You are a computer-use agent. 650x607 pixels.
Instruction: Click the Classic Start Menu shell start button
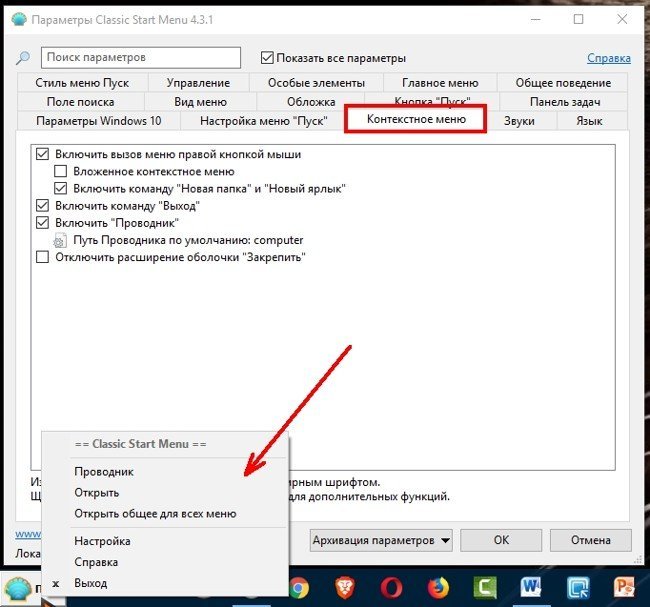[x=17, y=588]
